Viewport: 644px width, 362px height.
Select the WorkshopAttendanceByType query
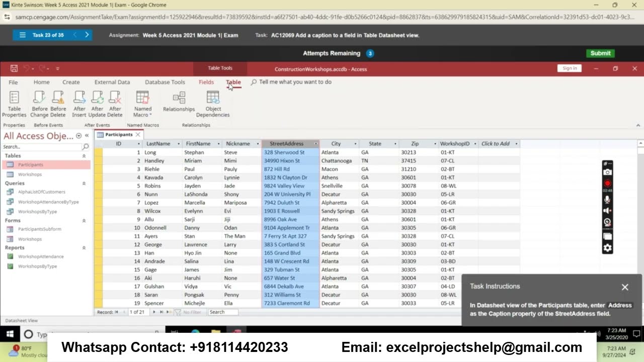click(48, 202)
